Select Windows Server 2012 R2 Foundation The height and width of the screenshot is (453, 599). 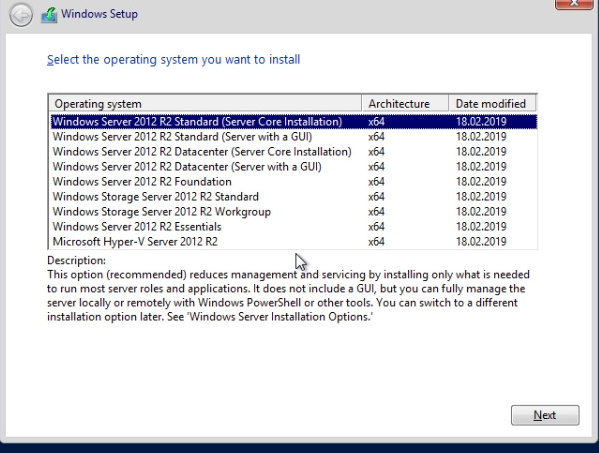293,181
